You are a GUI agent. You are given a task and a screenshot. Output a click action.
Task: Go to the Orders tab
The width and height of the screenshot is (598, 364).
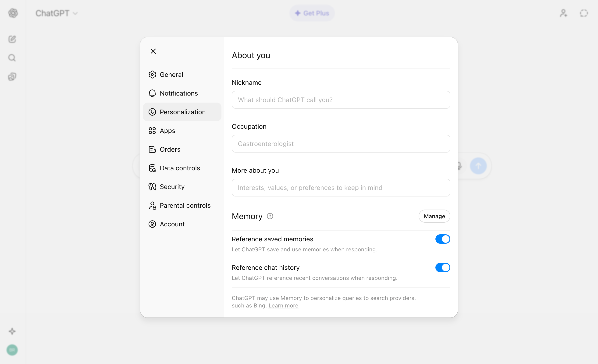[182, 149]
